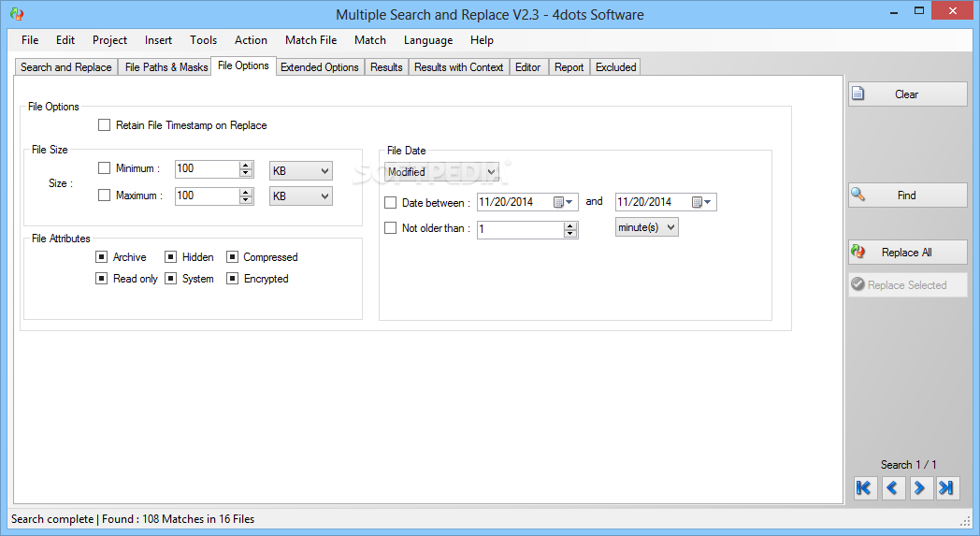Open the Maximum size KB unit dropdown

coord(300,196)
